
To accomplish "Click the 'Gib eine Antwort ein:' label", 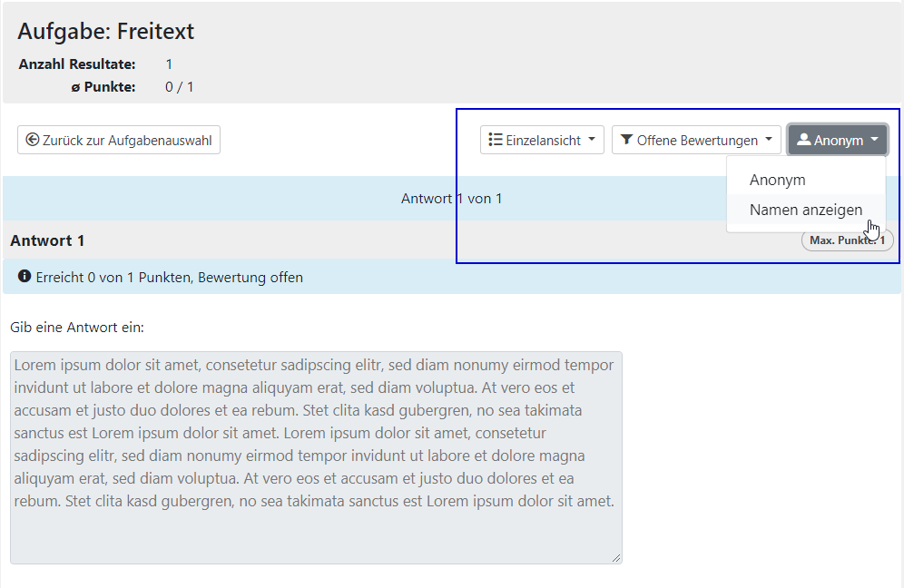I will pyautogui.click(x=77, y=327).
